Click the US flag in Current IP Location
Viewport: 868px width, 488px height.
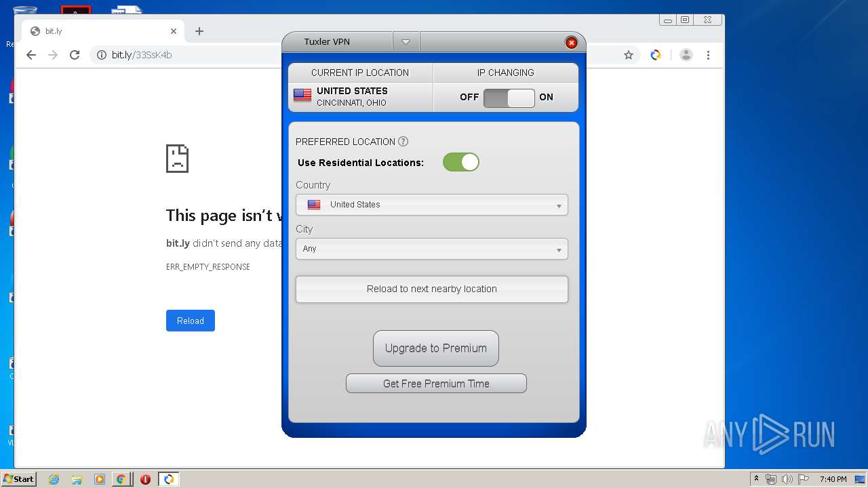[302, 96]
